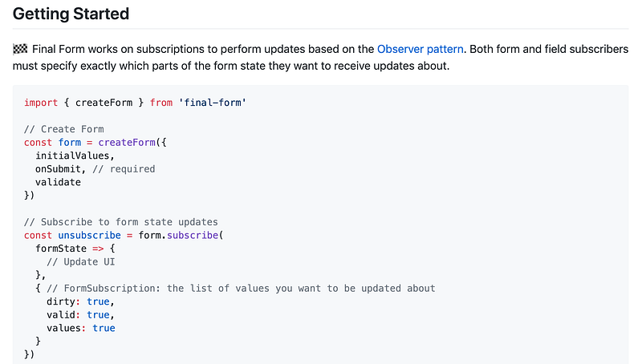642x364 pixels.
Task: Click the import keyword in the code
Action: pos(41,103)
